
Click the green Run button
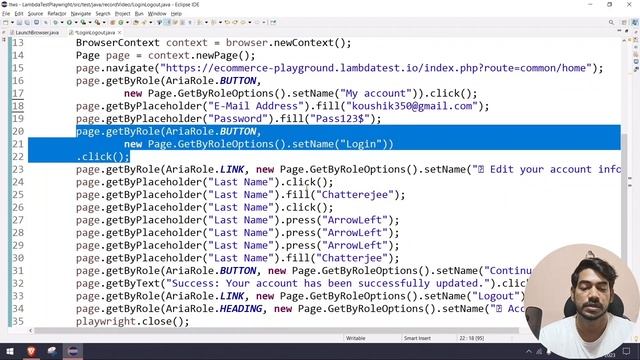click(x=69, y=22)
